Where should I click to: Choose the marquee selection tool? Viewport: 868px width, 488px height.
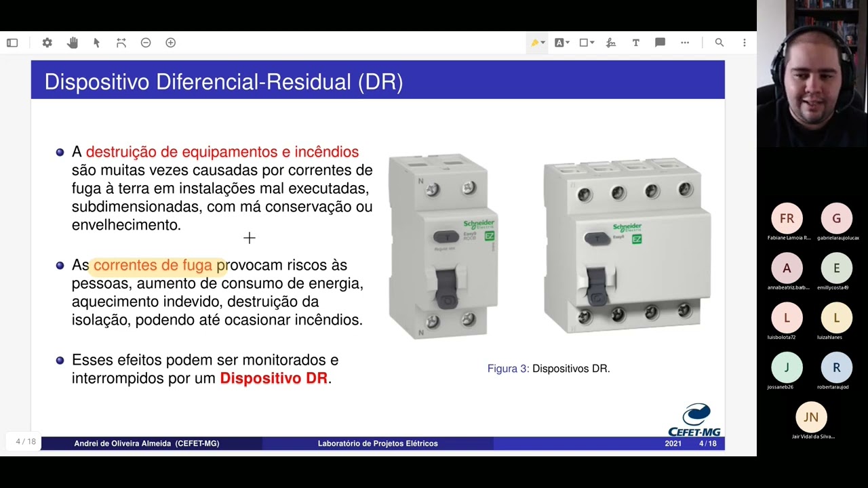121,43
